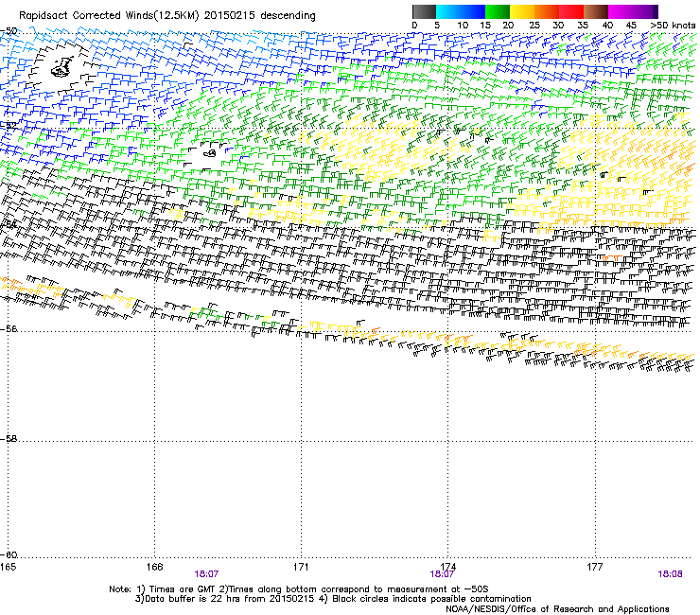Click the purple '18:08' time stamp

(x=670, y=574)
